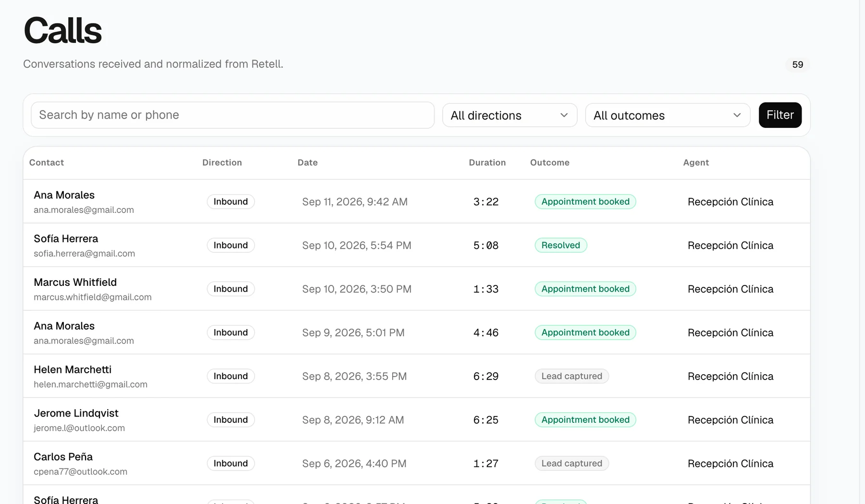Open Ana Morales call from Sep 11

[x=417, y=202]
